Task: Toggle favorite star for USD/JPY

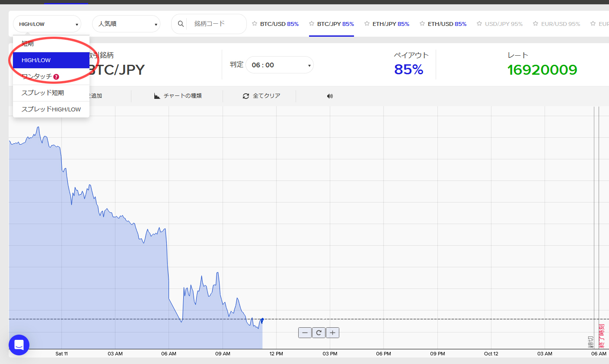Action: click(479, 24)
